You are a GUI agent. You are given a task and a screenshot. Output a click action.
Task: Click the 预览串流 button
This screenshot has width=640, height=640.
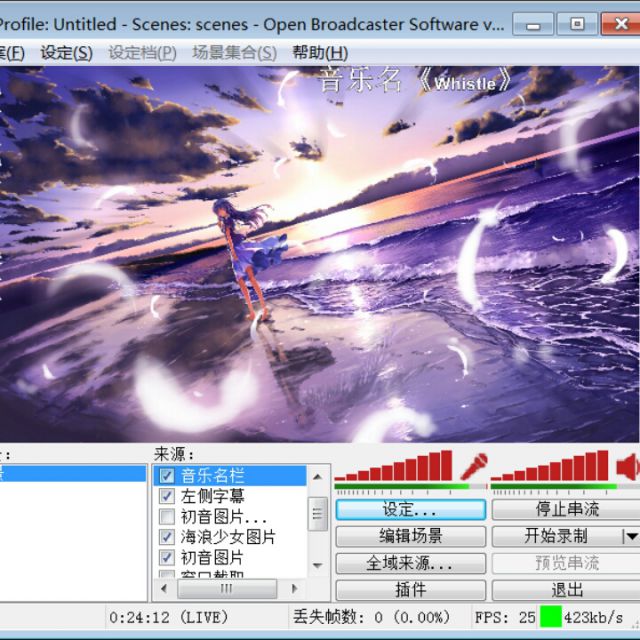coord(567,563)
